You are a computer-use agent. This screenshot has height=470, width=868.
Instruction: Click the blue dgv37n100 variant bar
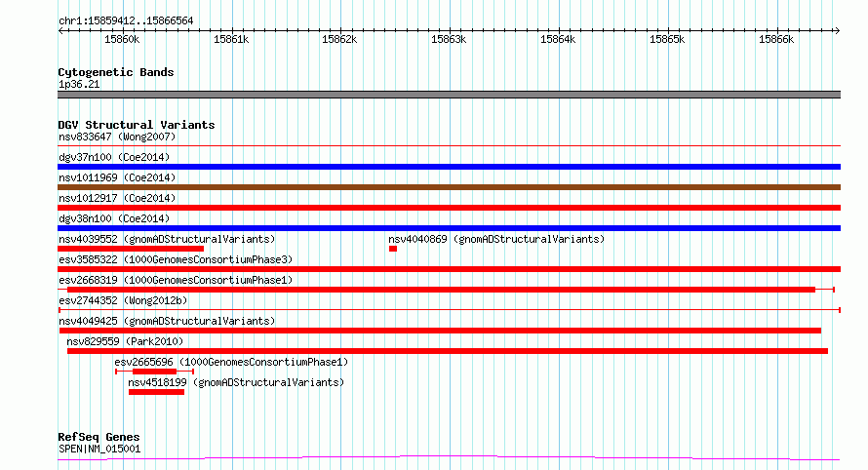[449, 167]
